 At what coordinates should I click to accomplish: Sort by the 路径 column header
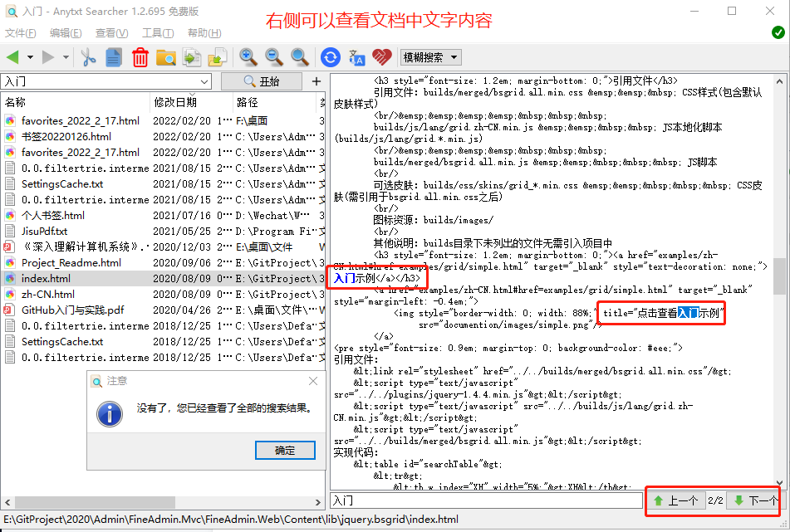point(275,102)
